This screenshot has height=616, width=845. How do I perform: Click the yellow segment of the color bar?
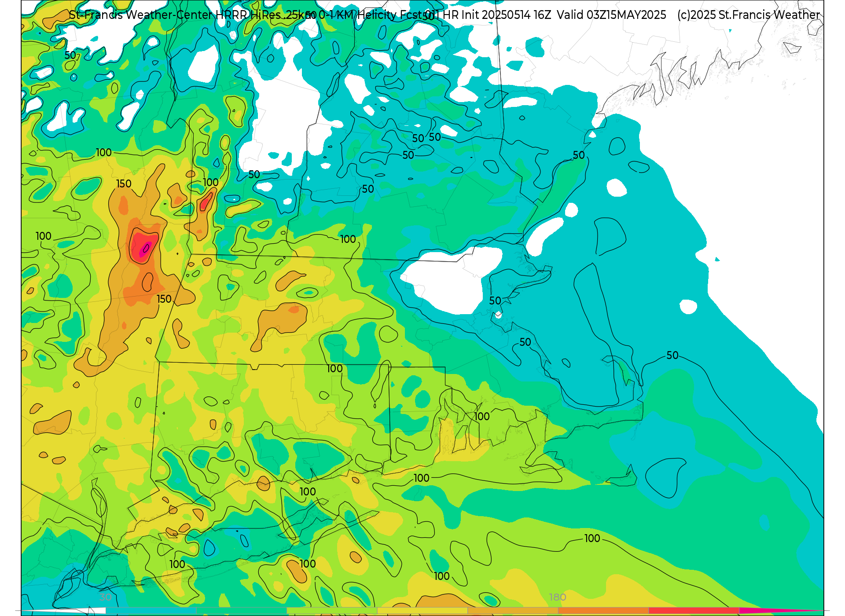point(422,611)
